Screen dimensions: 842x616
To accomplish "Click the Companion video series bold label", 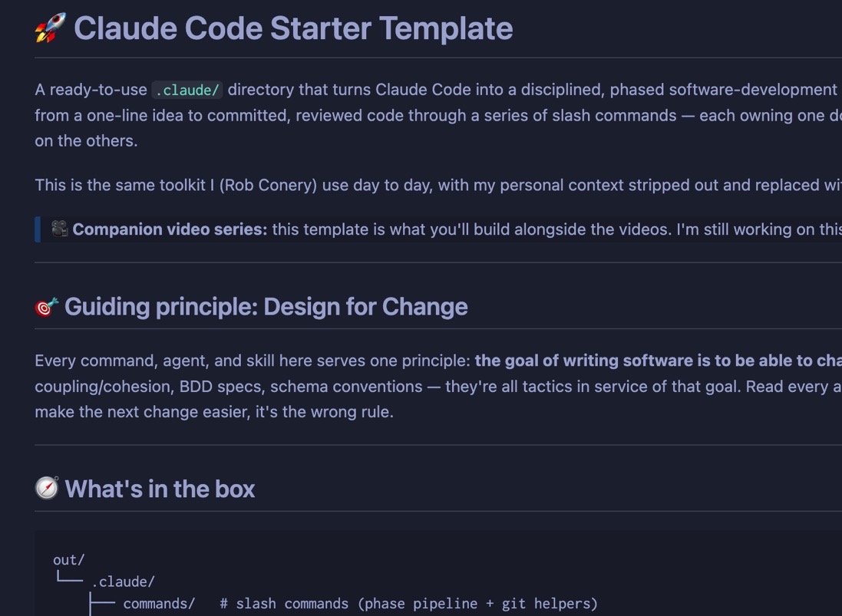I will point(170,229).
